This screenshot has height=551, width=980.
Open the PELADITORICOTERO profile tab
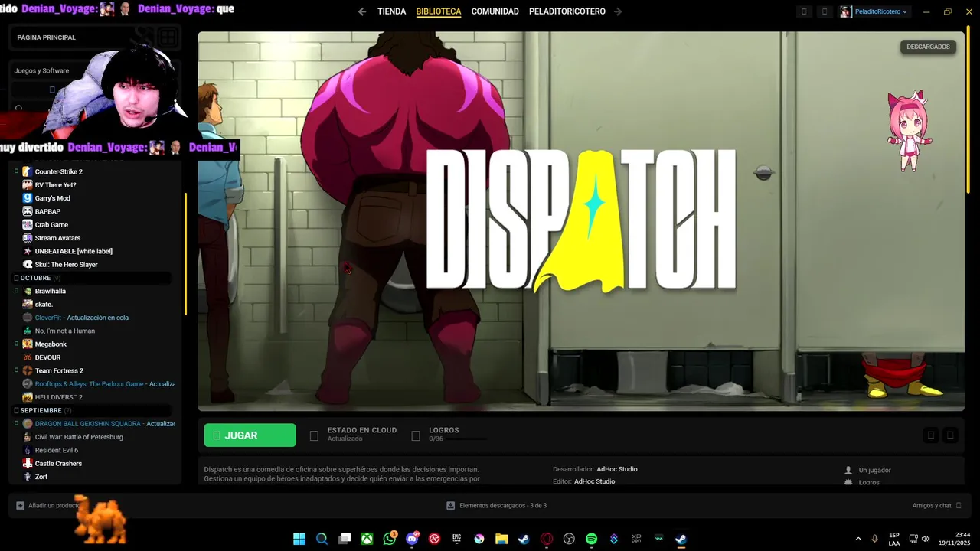567,11
